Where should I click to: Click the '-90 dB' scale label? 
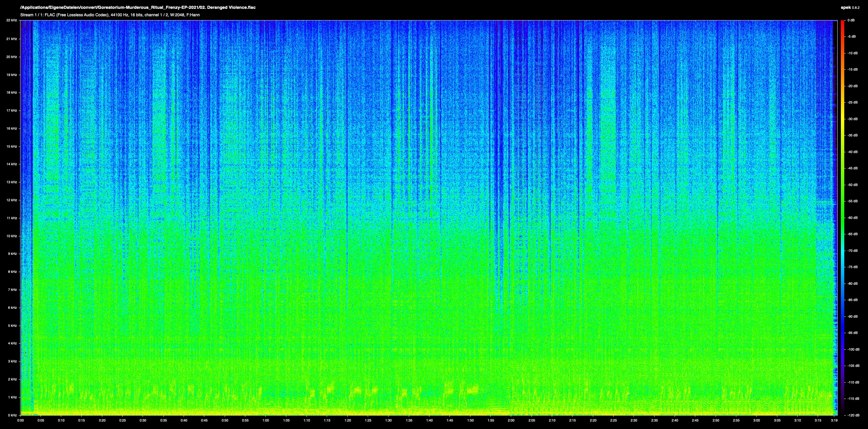click(852, 317)
